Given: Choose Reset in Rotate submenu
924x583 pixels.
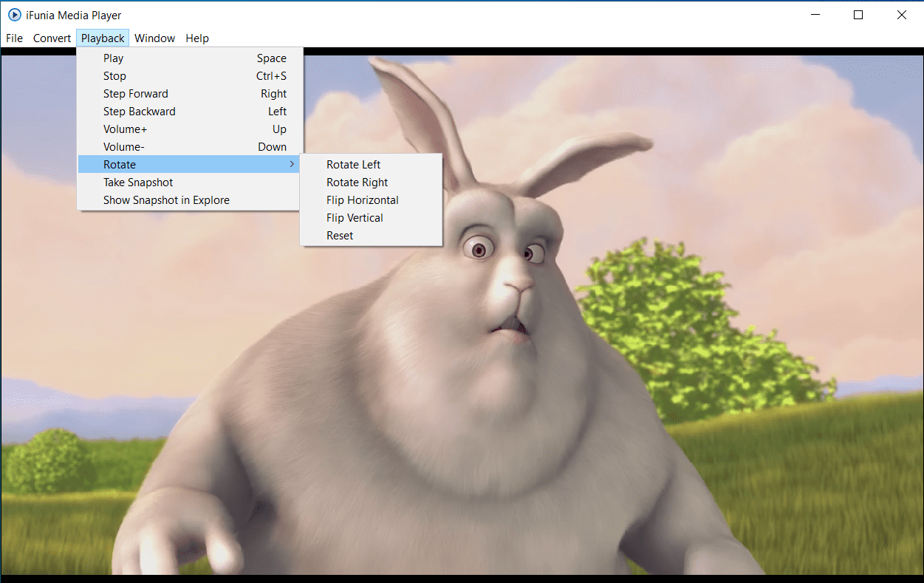Looking at the screenshot, I should [371, 236].
